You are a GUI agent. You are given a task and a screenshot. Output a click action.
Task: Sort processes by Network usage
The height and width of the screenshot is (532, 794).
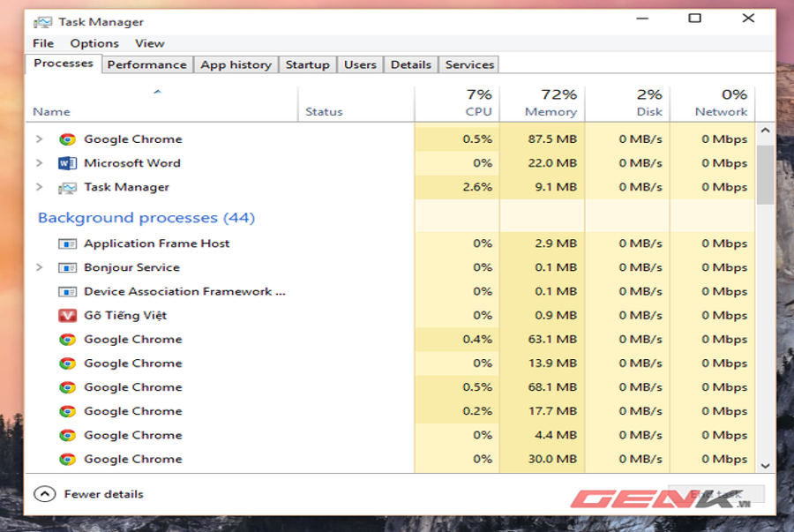(713, 104)
